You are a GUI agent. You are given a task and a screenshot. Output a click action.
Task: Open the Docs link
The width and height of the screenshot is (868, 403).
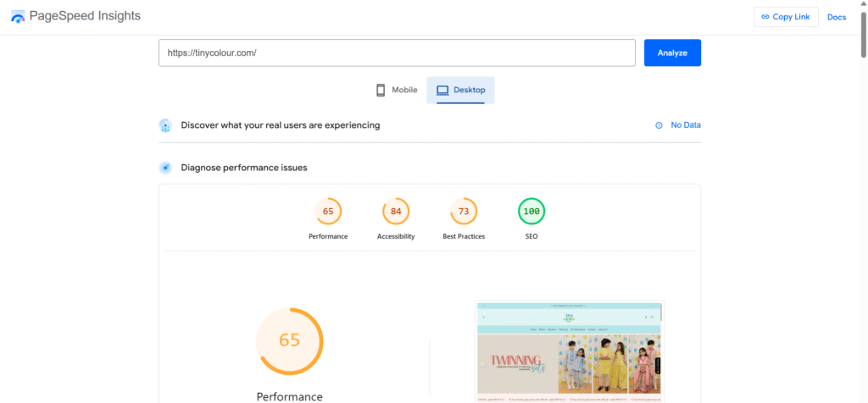click(836, 17)
